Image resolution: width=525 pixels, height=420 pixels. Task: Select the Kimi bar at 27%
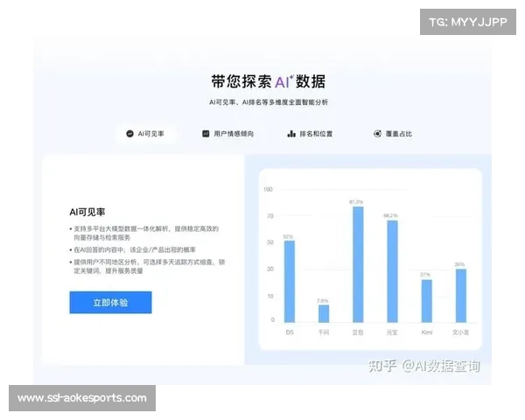pyautogui.click(x=427, y=301)
